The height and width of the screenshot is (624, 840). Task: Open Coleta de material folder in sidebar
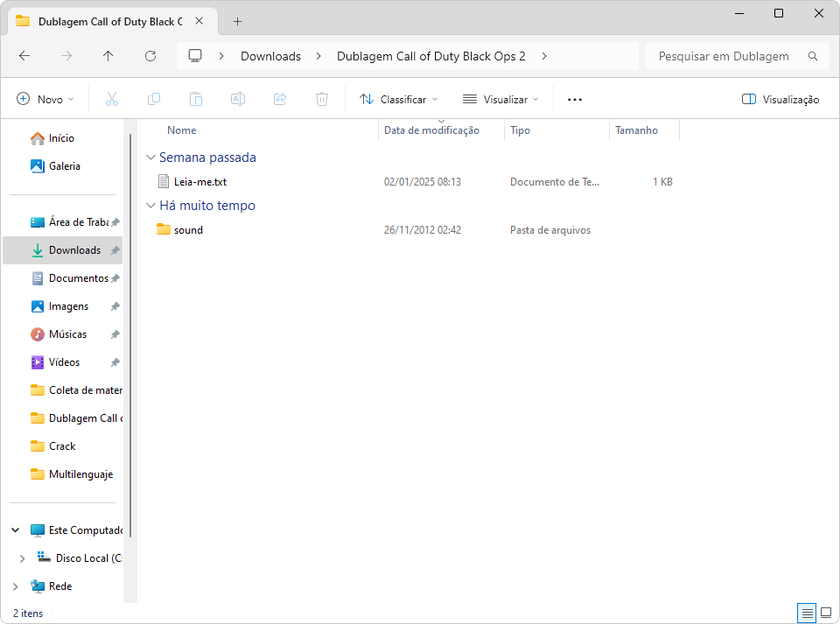[76, 390]
